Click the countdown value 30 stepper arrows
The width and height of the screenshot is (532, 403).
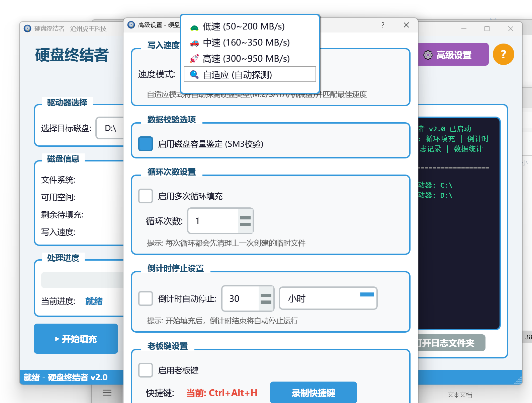[266, 298]
